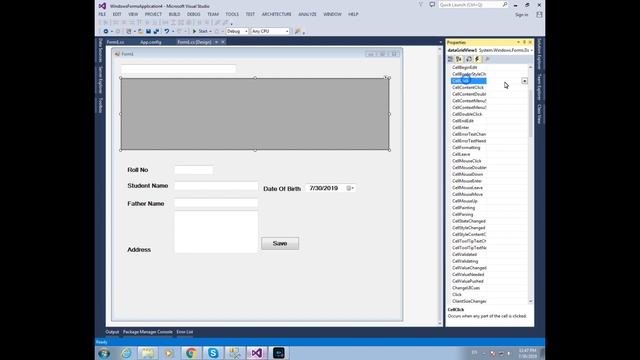Open the Start button dropdown arrow

point(211,31)
